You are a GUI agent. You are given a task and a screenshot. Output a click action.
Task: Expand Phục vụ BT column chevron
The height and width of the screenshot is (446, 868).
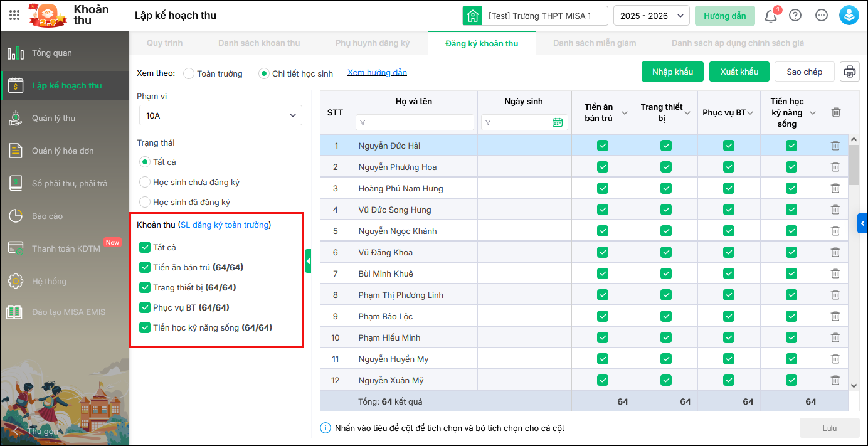point(751,113)
